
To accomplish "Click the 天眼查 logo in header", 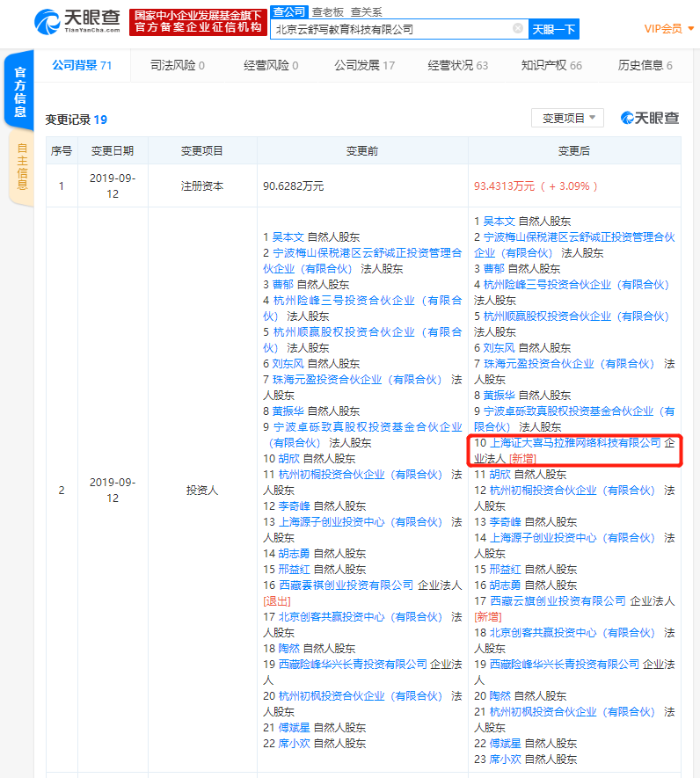I will (x=76, y=22).
